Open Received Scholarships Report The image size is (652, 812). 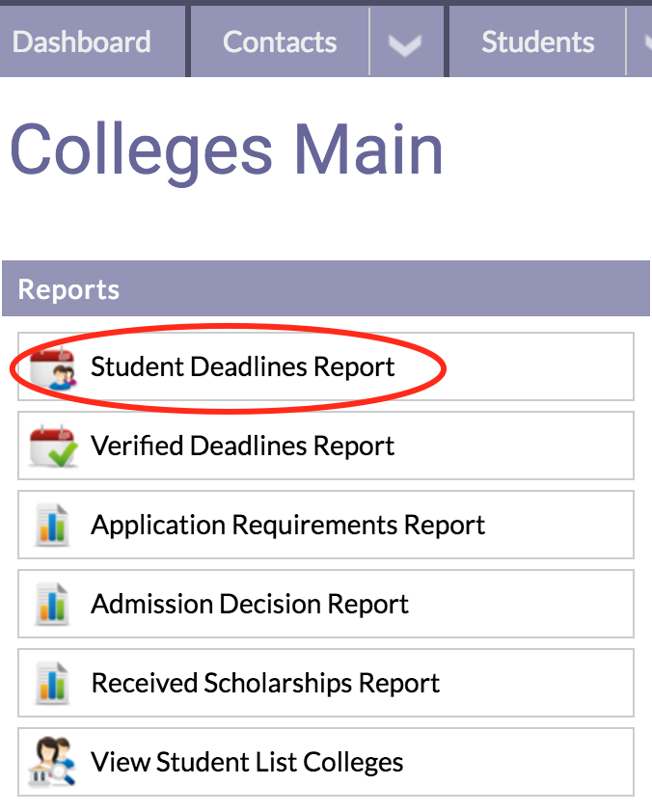pyautogui.click(x=265, y=684)
